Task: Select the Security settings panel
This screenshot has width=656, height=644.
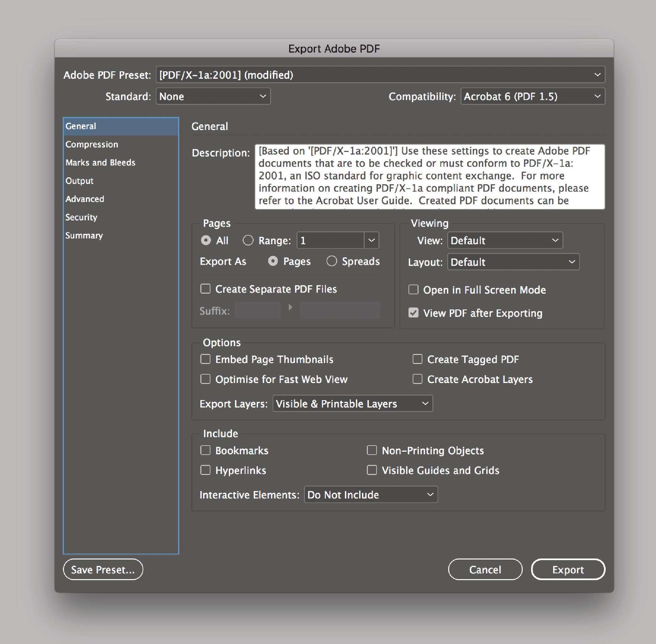Action: [x=81, y=217]
